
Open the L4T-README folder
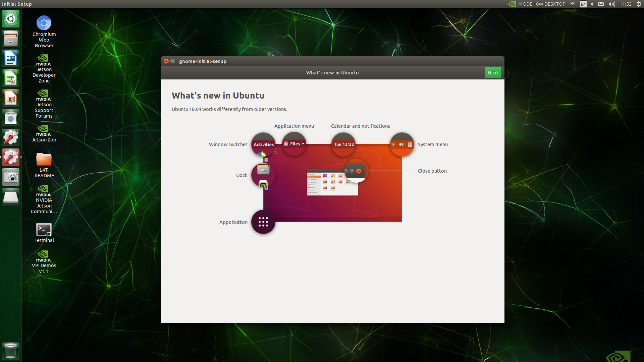tap(44, 160)
